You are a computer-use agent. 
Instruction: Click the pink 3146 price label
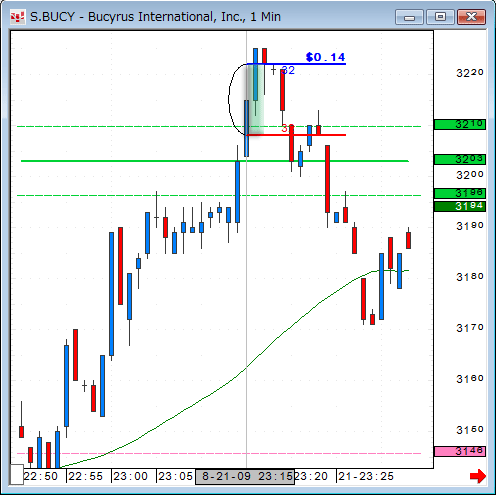[x=460, y=451]
